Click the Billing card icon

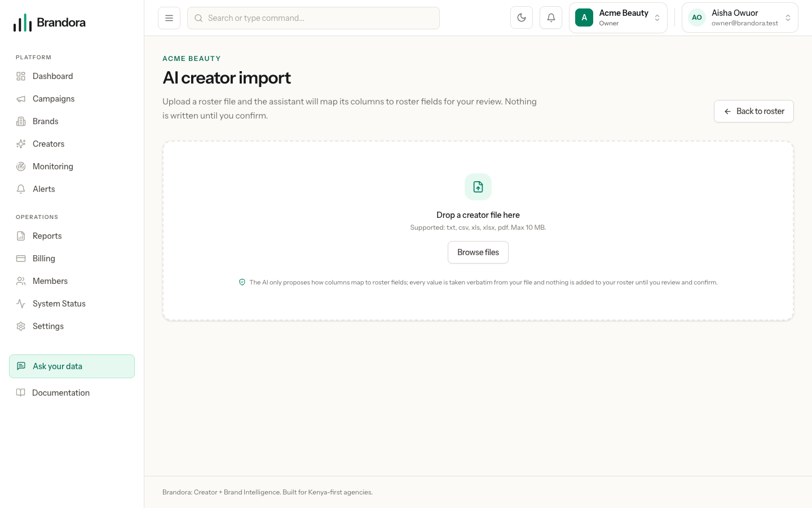click(21, 259)
